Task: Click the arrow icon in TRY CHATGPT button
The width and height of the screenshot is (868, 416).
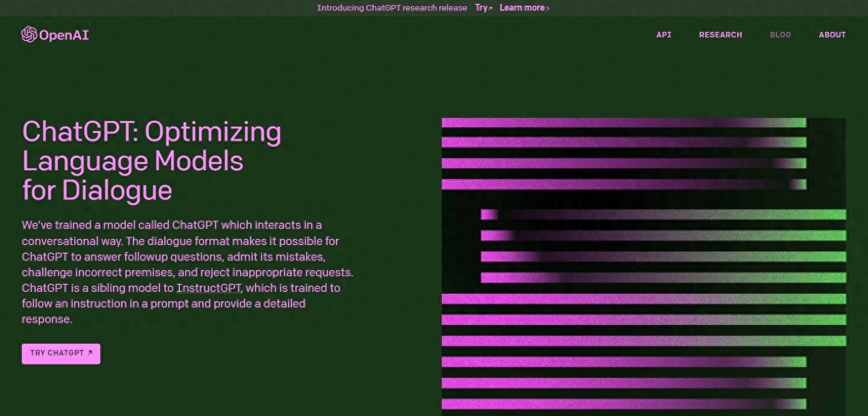Action: click(x=90, y=352)
